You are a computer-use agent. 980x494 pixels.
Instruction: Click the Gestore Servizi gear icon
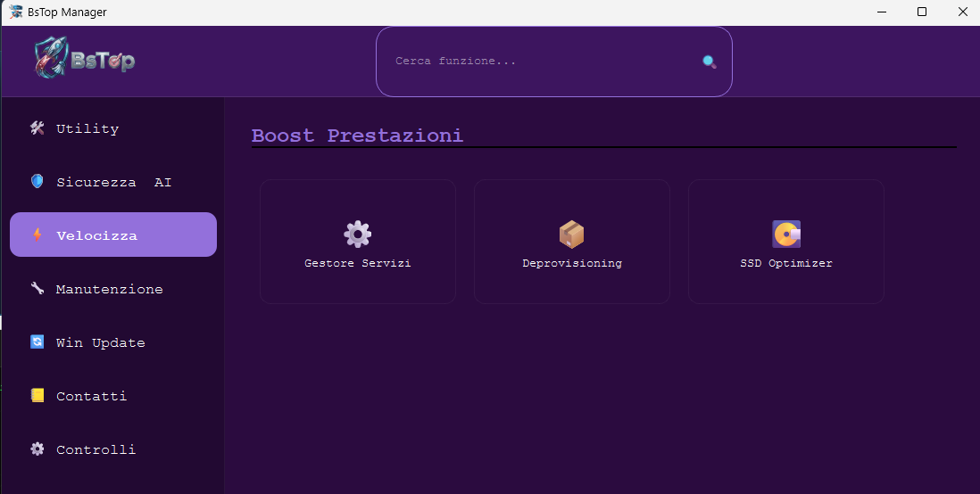tap(357, 235)
